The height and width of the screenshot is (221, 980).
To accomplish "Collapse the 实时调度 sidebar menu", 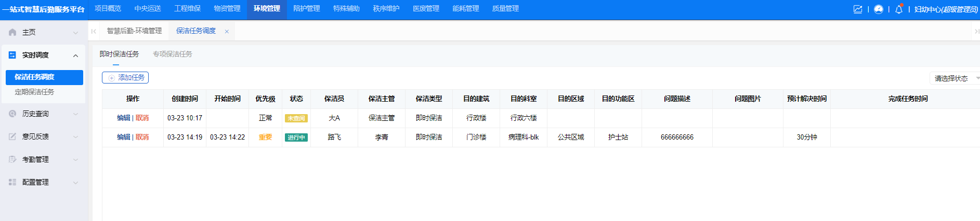I will point(75,56).
